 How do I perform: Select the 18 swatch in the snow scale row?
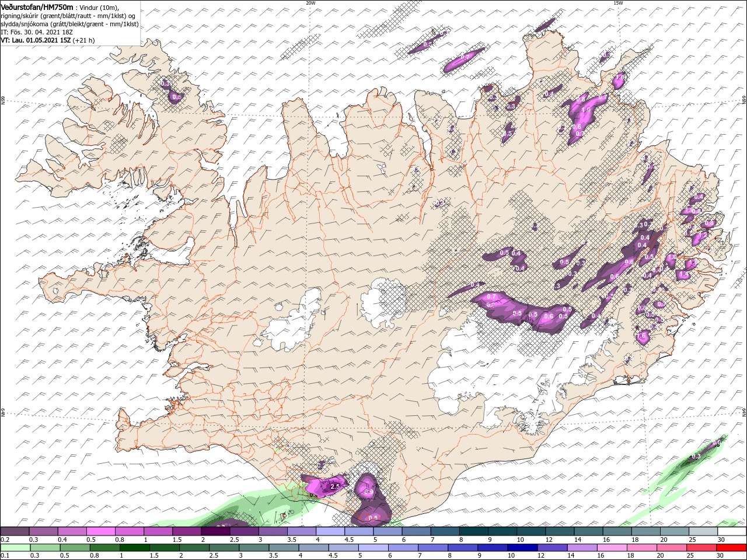(646, 531)
